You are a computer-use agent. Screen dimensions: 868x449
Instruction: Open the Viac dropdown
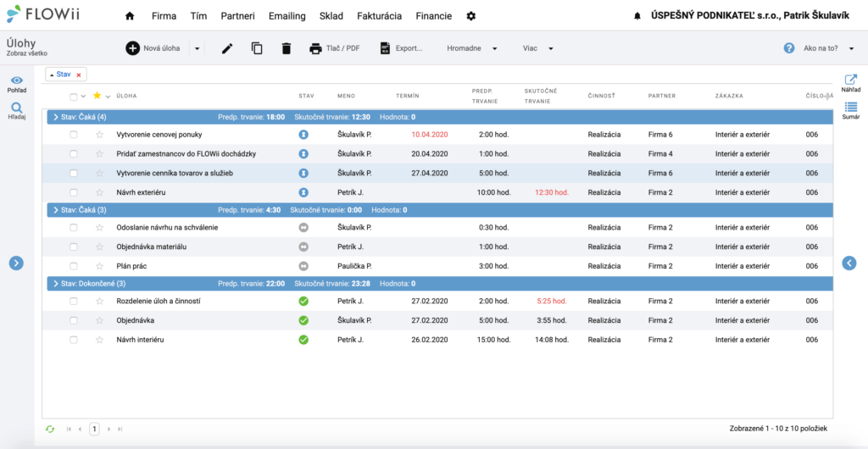point(538,48)
